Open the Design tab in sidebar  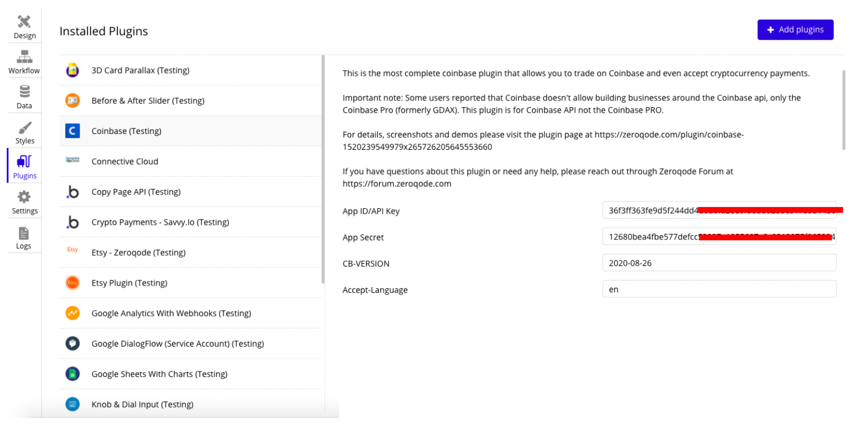point(24,26)
